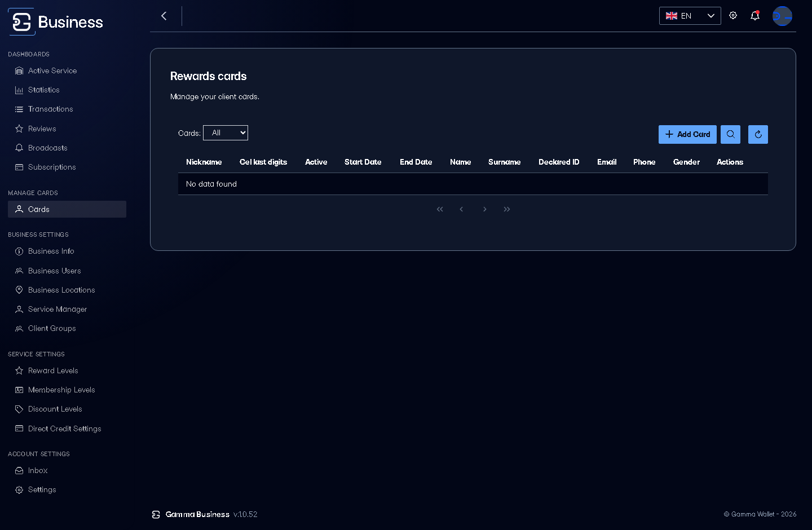Click Start Date column header
This screenshot has width=812, height=530.
[363, 162]
